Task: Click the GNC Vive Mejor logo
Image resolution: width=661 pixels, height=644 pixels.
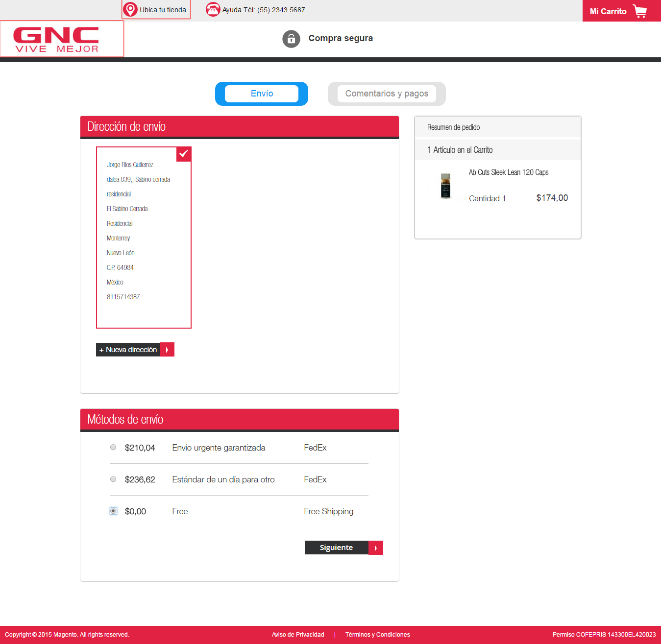Action: [57, 39]
